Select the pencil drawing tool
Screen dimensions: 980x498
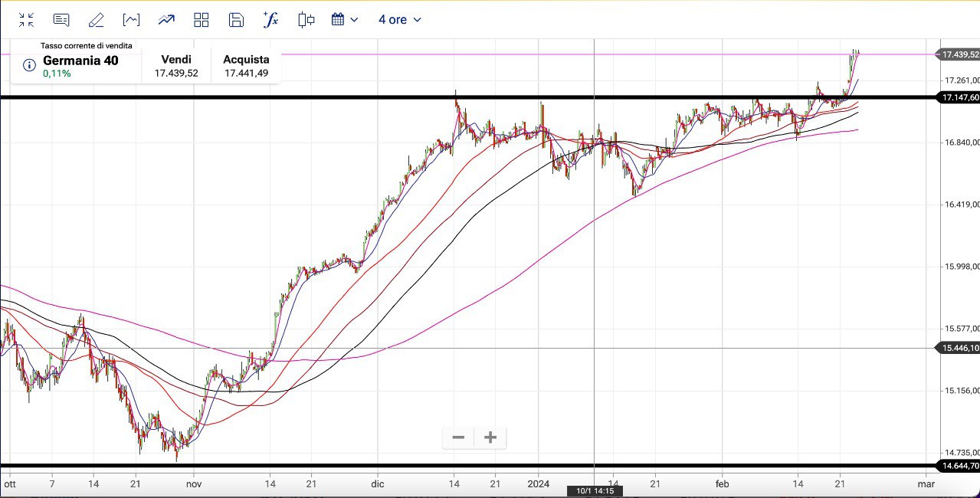click(96, 20)
